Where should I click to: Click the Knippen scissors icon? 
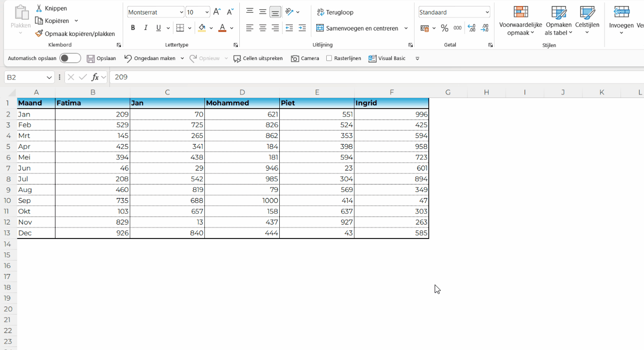(39, 8)
